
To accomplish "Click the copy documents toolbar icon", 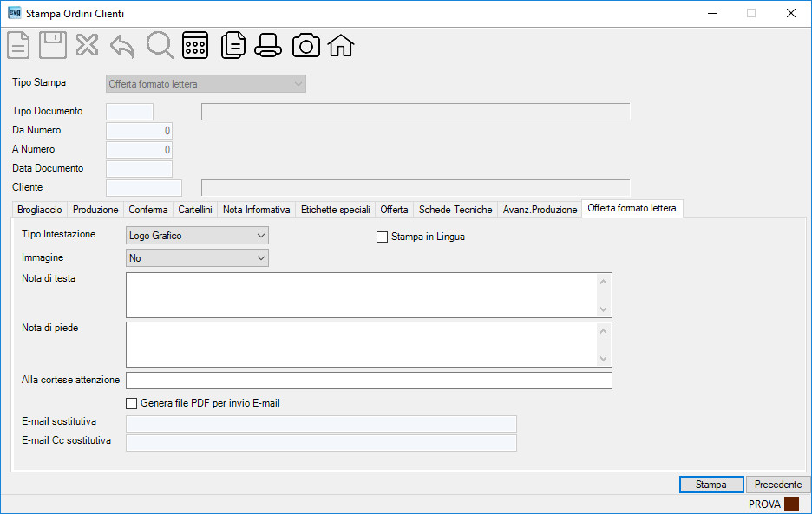I will point(233,45).
